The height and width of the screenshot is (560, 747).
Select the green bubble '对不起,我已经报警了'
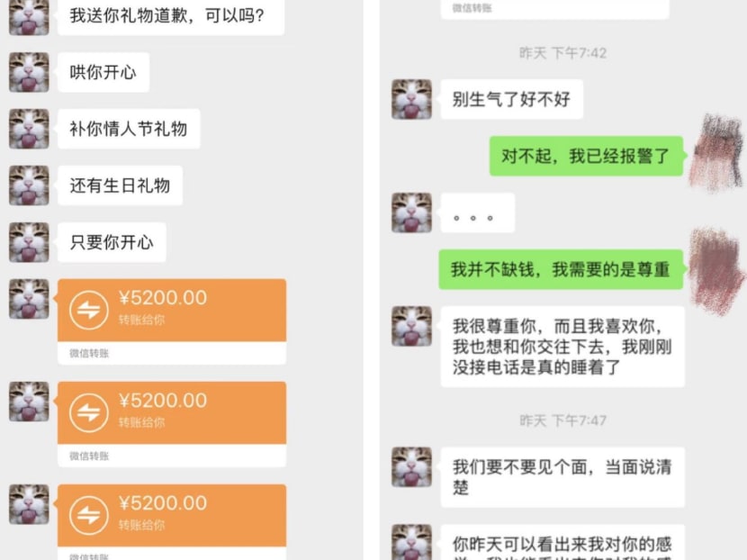click(x=587, y=156)
